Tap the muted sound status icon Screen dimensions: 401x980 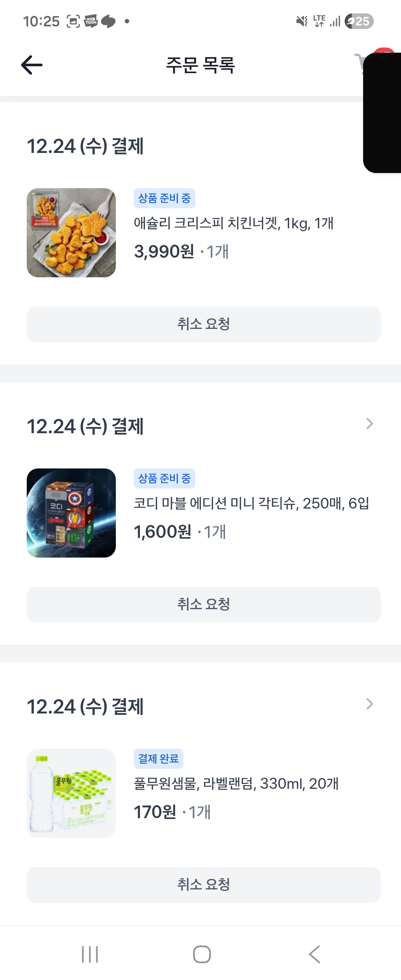click(x=301, y=21)
